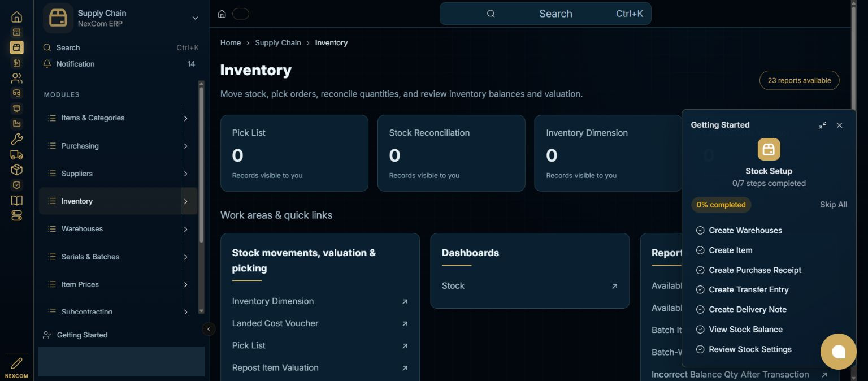Open Landed Cost Voucher arrow icon
This screenshot has height=381, width=868.
click(x=405, y=324)
